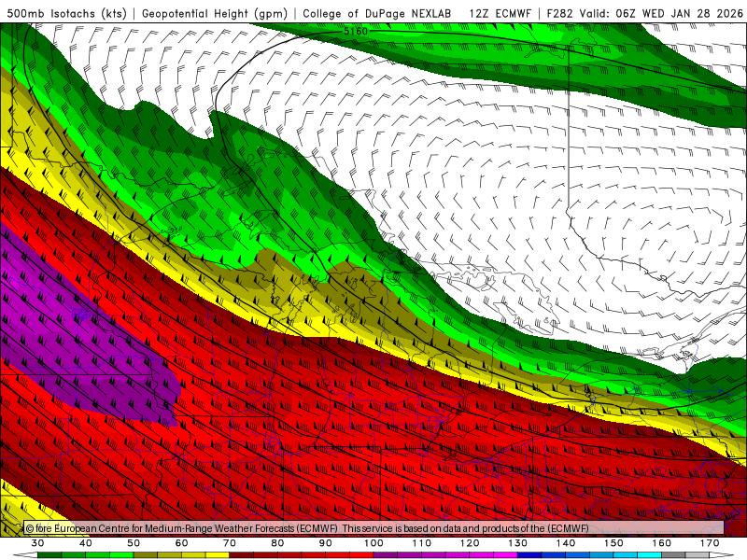Click the "Valid: 06Z WED JAN 28 2026" text
This screenshot has height=560, width=747.
pyautogui.click(x=661, y=13)
